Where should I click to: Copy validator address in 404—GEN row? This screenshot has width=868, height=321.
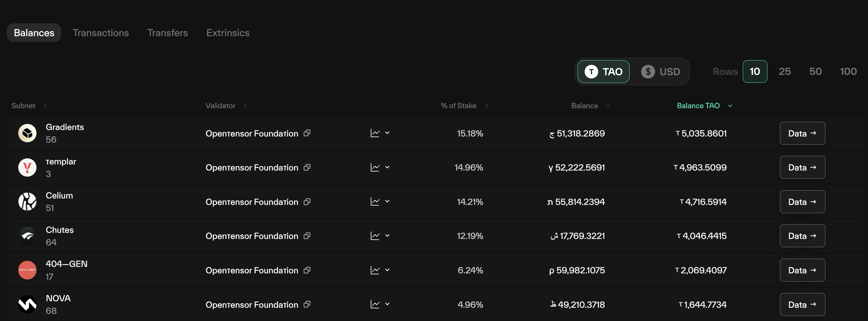307,270
